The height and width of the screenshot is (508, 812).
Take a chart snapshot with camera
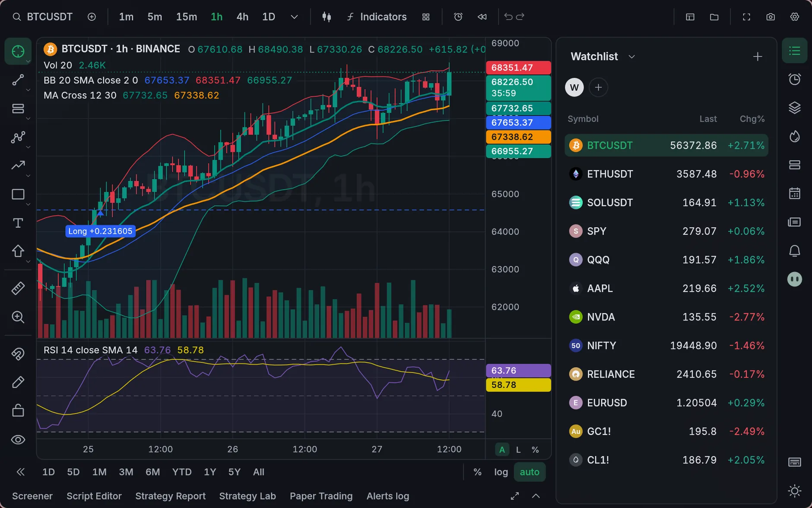tap(771, 17)
